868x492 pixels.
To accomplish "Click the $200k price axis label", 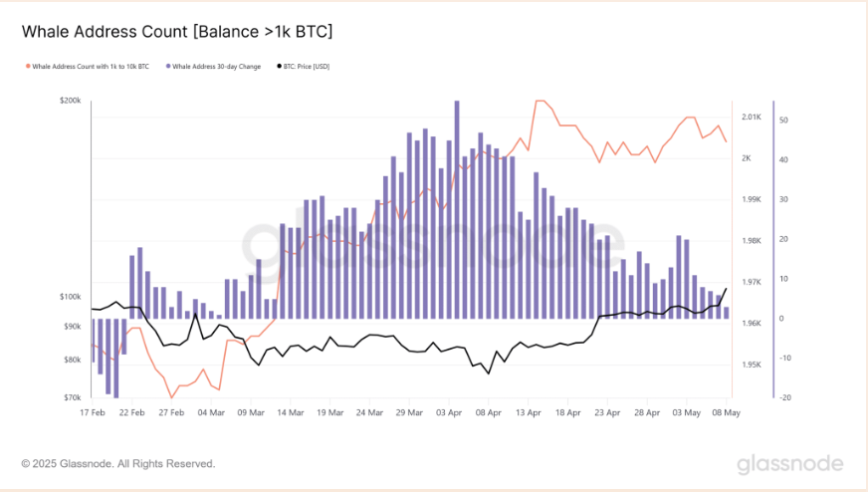I will [x=70, y=102].
